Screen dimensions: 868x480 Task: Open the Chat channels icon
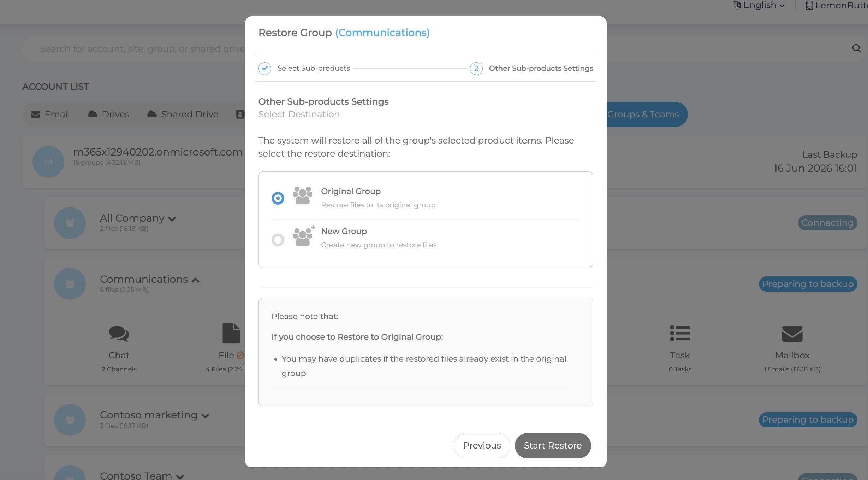tap(119, 334)
